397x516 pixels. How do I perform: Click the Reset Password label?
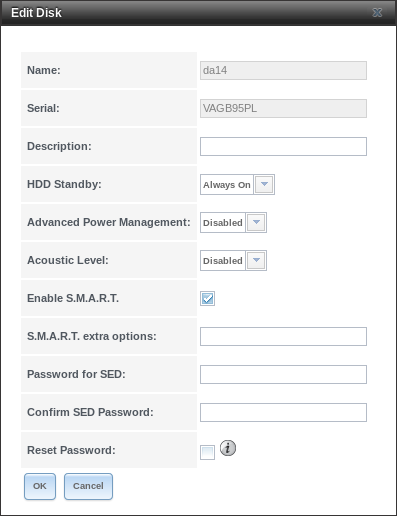(71, 450)
